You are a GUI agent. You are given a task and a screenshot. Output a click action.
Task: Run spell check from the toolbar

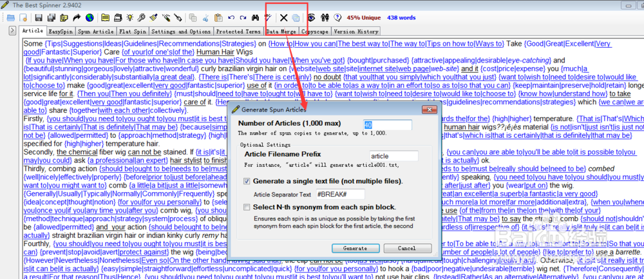(268, 17)
